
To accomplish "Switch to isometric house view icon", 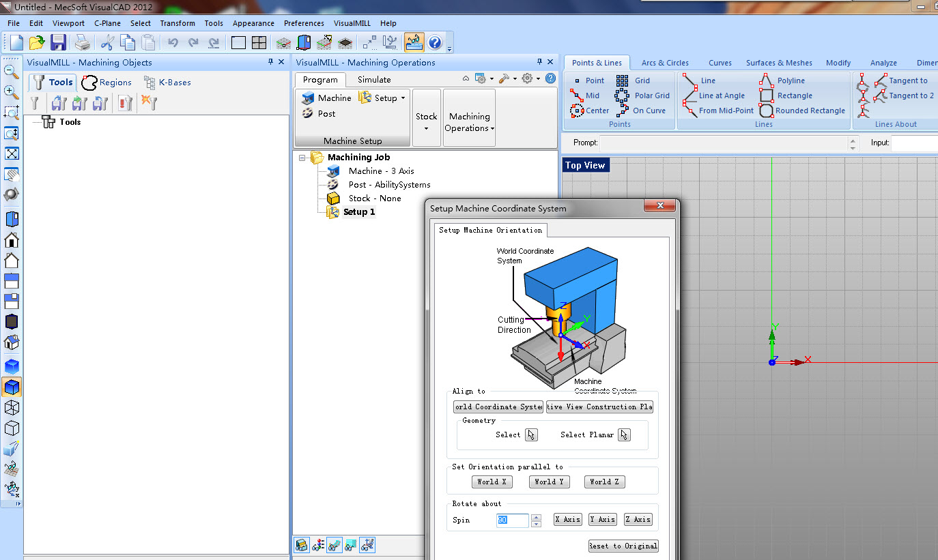I will click(x=12, y=342).
